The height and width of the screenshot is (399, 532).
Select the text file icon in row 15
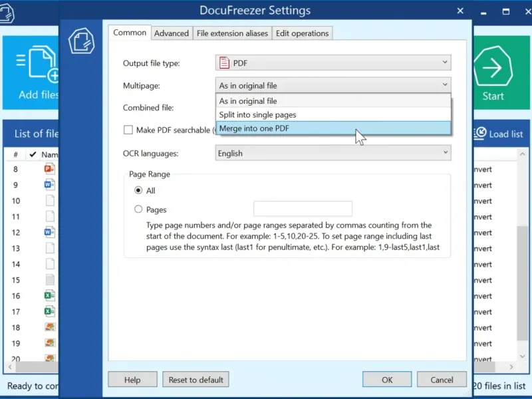50,280
